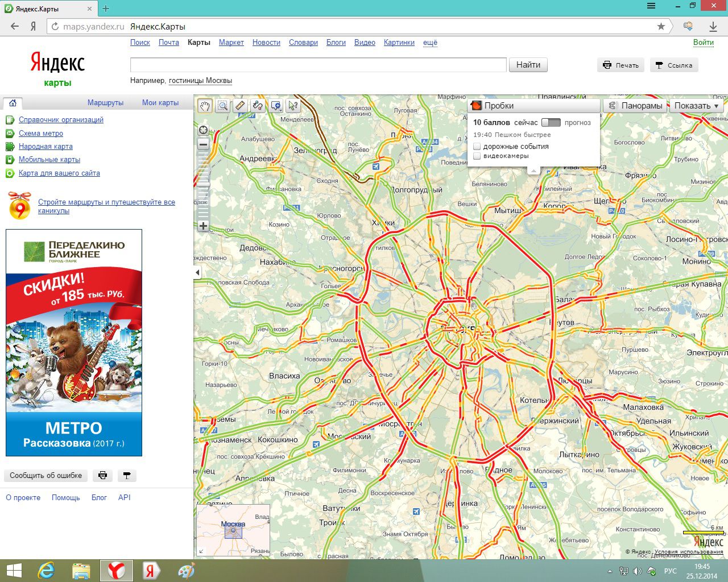This screenshot has height=582, width=728.
Task: Click the Войти login link
Action: pyautogui.click(x=704, y=43)
